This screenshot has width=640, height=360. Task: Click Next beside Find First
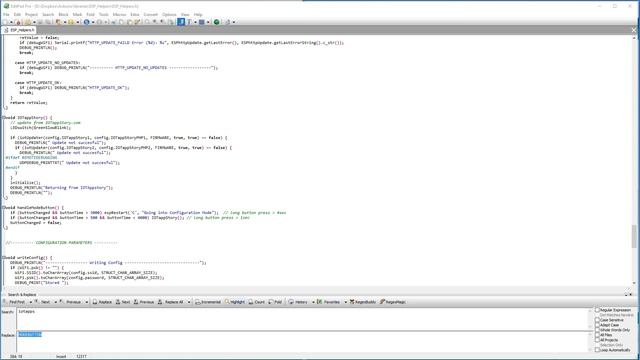coord(42,302)
